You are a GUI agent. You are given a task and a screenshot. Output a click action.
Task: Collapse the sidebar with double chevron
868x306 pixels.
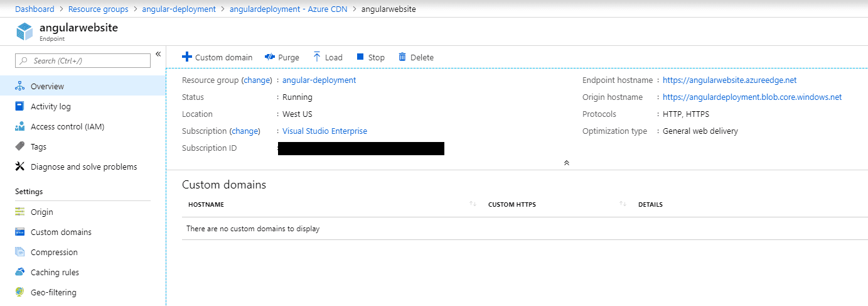point(158,54)
